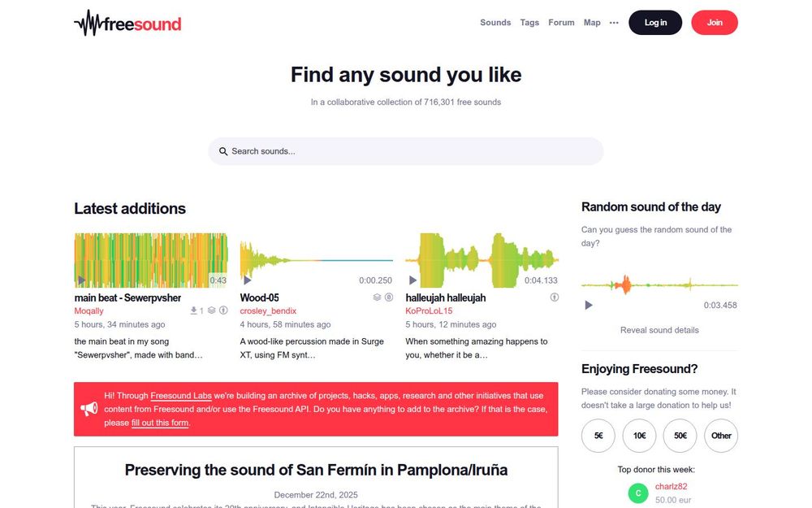Donate 5€ button
This screenshot has height=508, width=812.
click(x=598, y=436)
